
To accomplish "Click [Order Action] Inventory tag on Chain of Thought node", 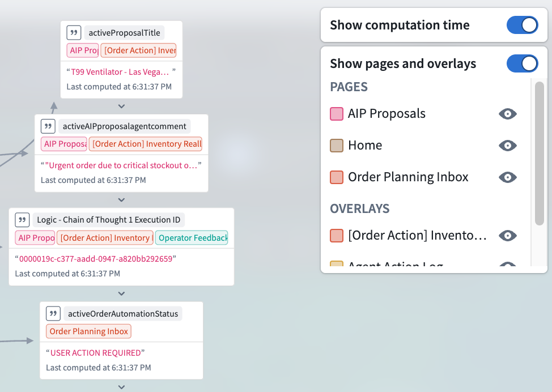I will [105, 238].
